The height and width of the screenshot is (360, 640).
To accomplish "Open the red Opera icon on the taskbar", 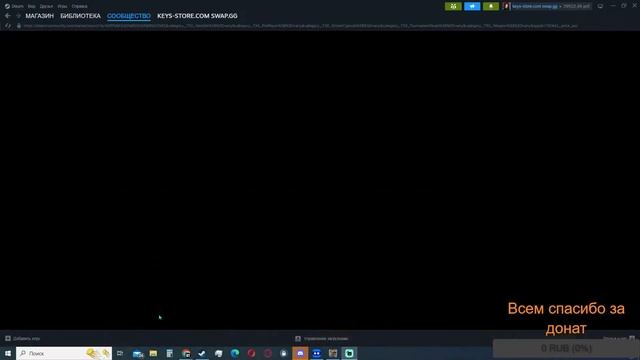I will pyautogui.click(x=251, y=353).
